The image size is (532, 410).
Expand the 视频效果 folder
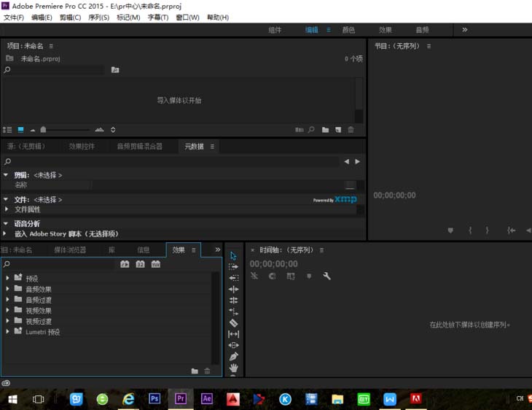pyautogui.click(x=7, y=310)
